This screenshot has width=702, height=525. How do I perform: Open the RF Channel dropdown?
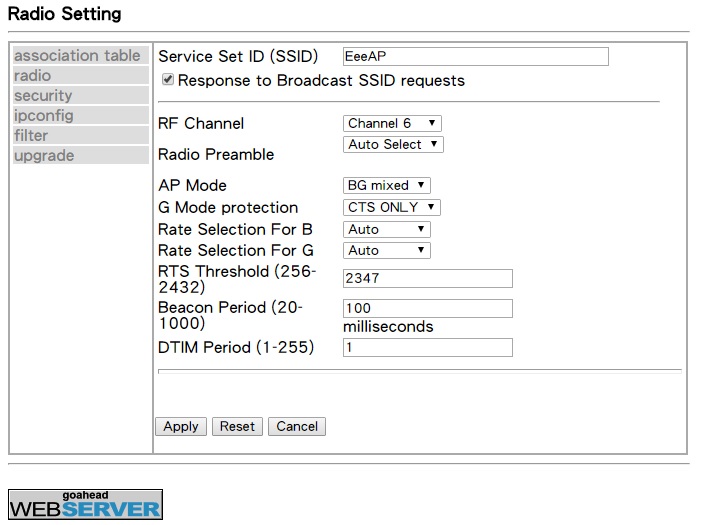point(392,123)
